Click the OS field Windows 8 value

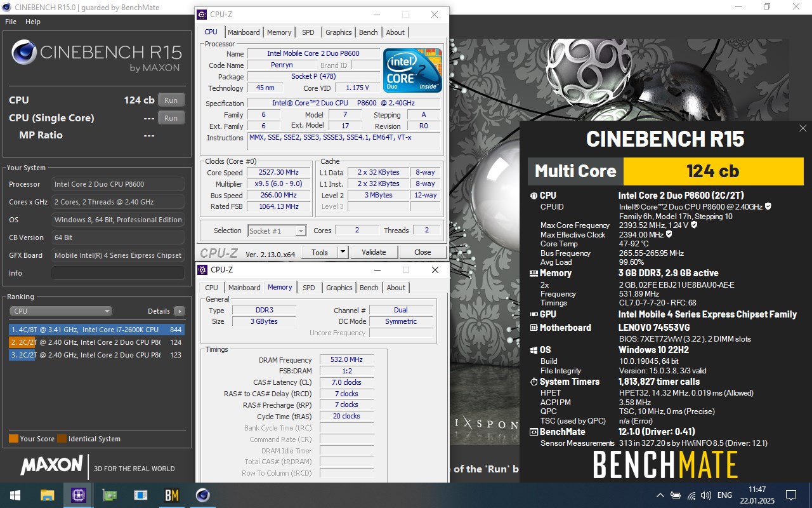click(118, 220)
